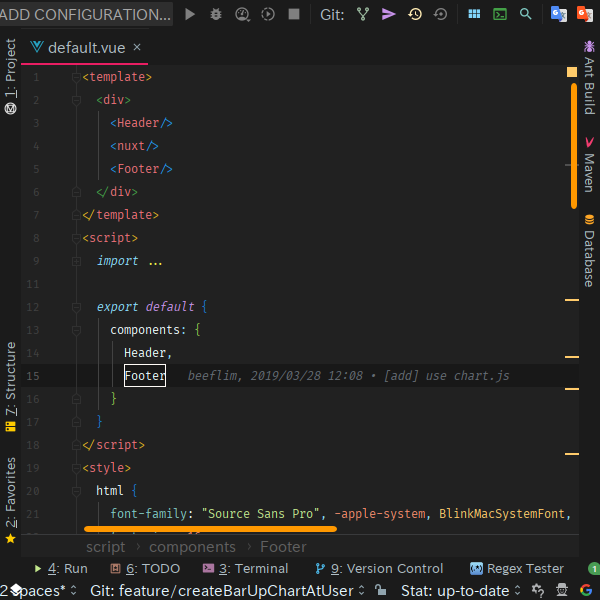Collapse the html rule on line 20

click(x=76, y=491)
